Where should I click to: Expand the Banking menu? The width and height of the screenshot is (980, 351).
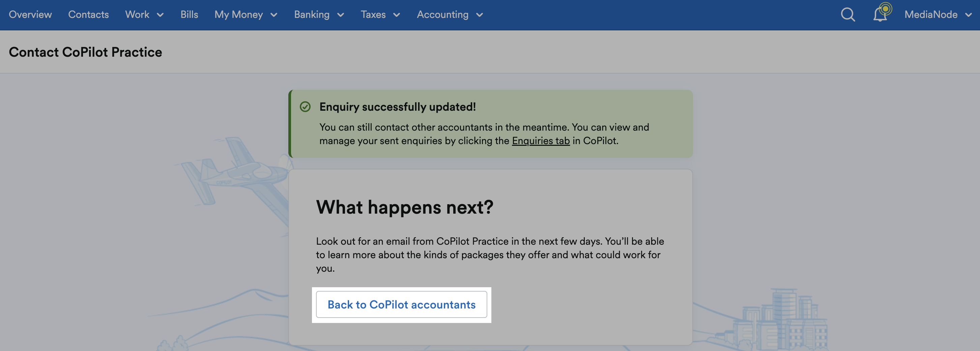click(x=319, y=15)
